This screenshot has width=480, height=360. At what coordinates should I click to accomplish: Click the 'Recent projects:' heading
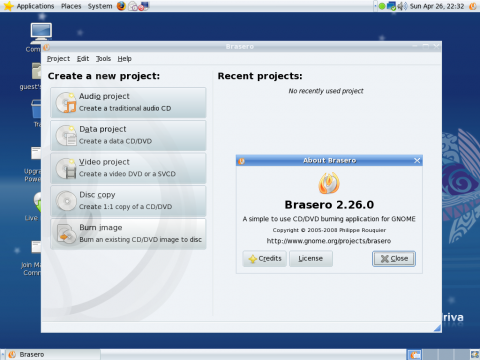pyautogui.click(x=260, y=76)
